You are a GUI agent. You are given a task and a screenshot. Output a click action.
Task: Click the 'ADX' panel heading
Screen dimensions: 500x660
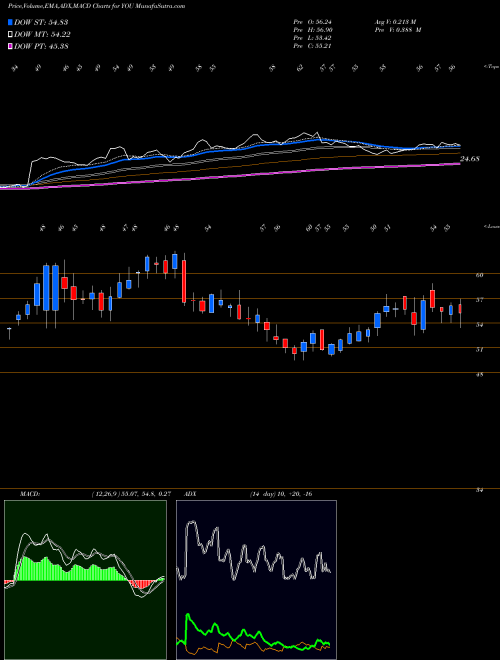(191, 494)
